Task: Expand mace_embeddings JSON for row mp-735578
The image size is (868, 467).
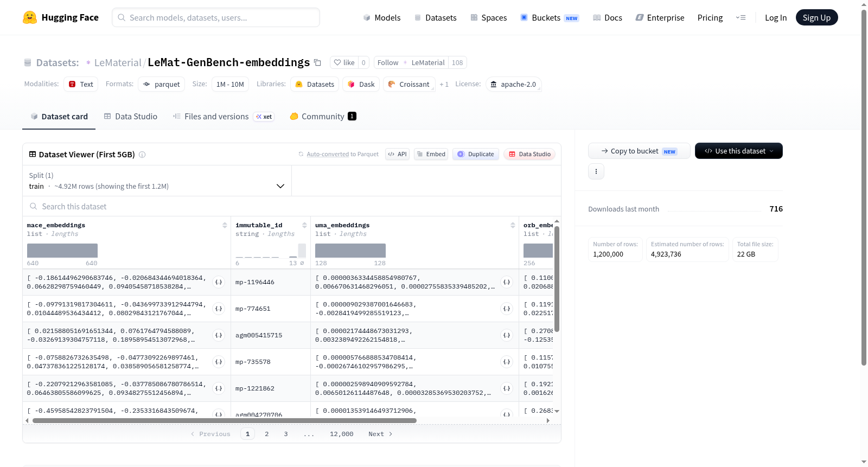Action: pyautogui.click(x=219, y=362)
